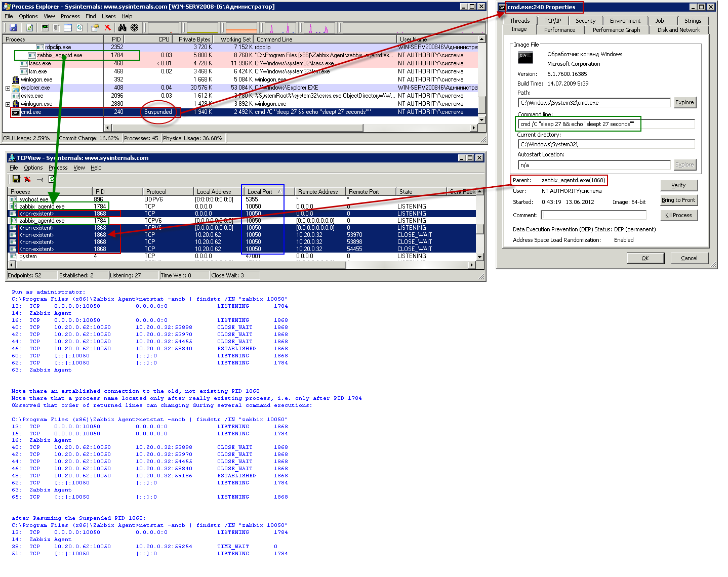The width and height of the screenshot is (728, 577).
Task: Click Cancel button in Properties dialog
Action: pos(689,258)
